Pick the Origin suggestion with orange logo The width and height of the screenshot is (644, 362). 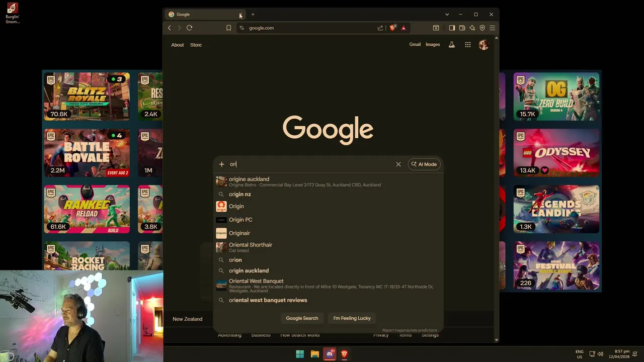[328, 206]
